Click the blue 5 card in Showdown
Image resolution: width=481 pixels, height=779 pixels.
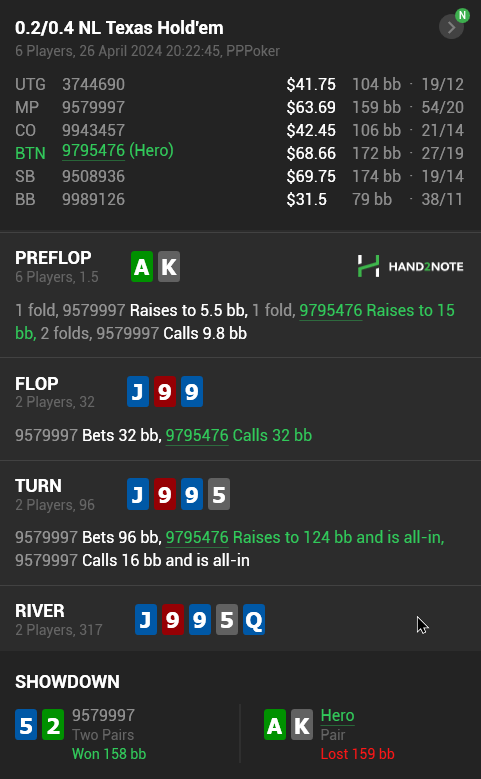point(26,725)
